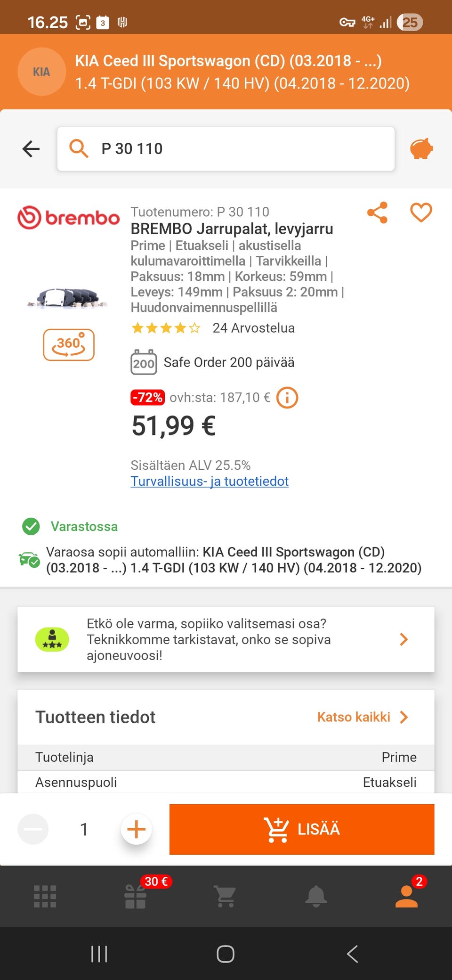Screen dimensions: 452x980
Task: Open the profile account tab
Action: pos(407,896)
